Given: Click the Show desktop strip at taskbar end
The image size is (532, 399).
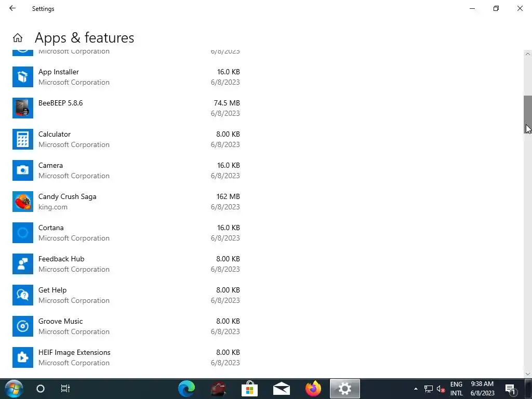Looking at the screenshot, I should click(528, 389).
